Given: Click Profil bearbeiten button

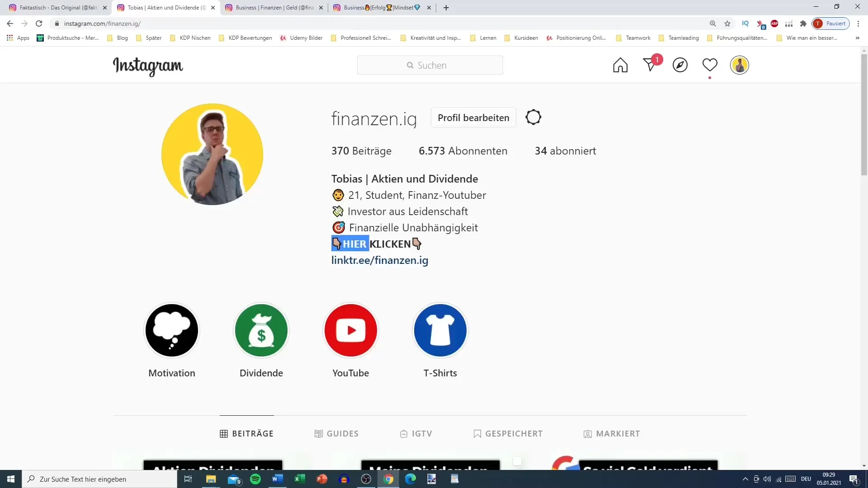Looking at the screenshot, I should coord(473,117).
